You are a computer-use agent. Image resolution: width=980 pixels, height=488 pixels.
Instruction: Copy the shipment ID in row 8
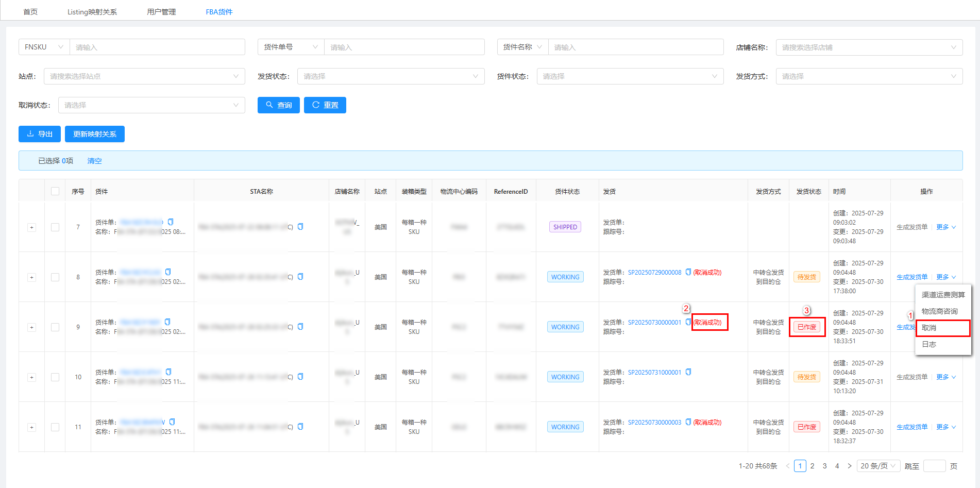click(168, 272)
